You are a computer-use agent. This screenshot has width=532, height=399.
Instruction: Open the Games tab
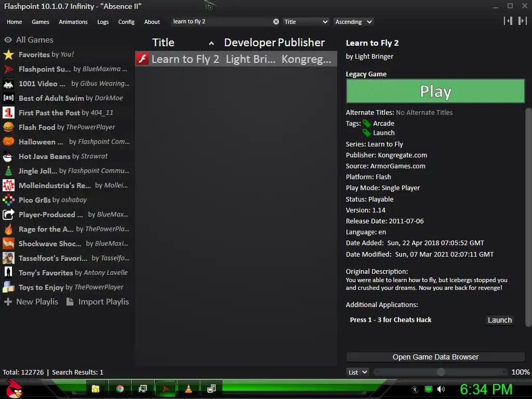pos(41,22)
